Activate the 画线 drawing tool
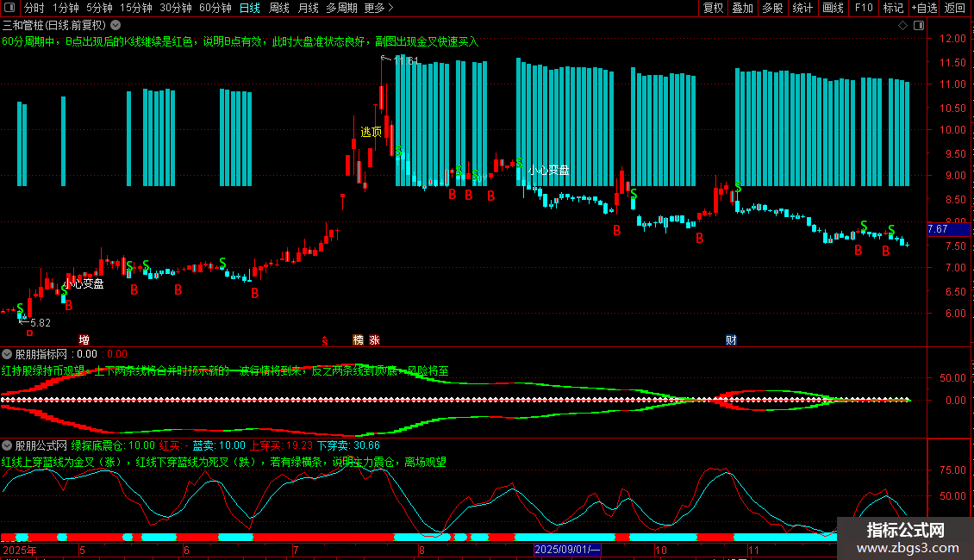The width and height of the screenshot is (974, 560). (x=833, y=8)
